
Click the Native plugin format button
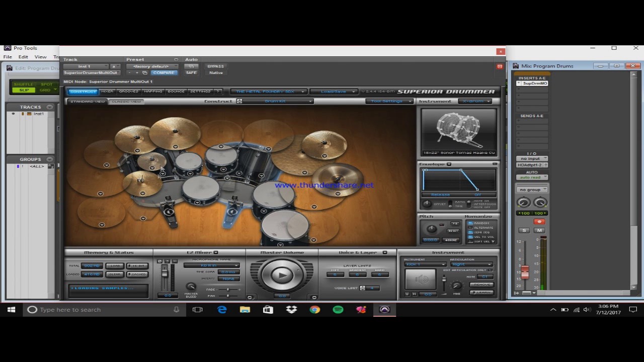(x=216, y=72)
